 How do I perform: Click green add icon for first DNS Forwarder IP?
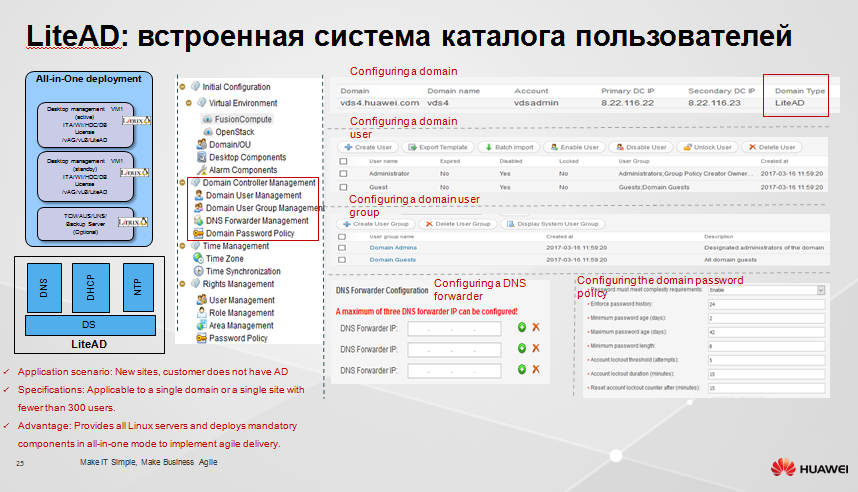(x=522, y=327)
